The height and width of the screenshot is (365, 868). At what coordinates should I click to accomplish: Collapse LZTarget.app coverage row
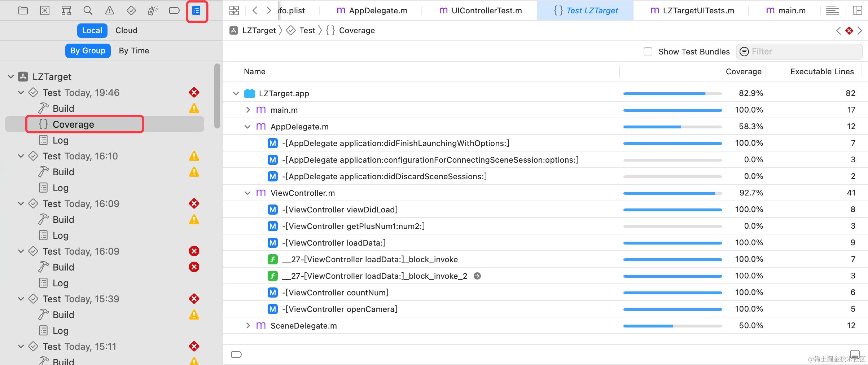pos(236,94)
